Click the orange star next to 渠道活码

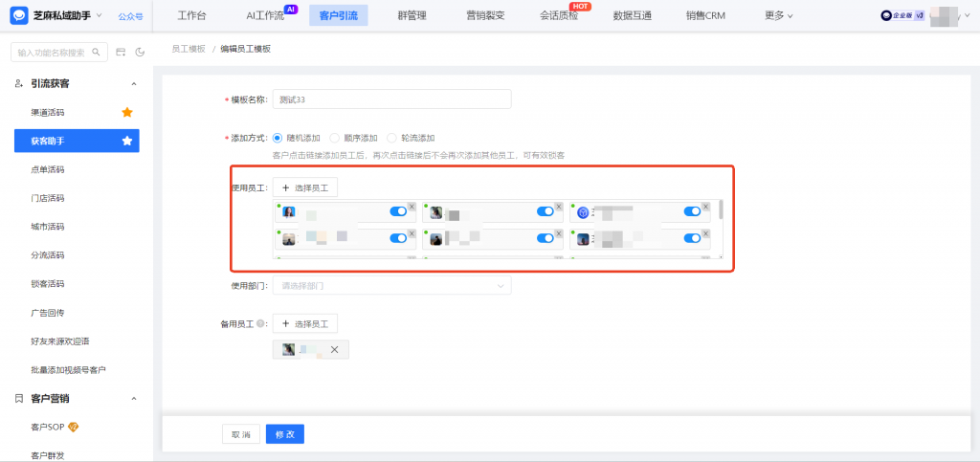pyautogui.click(x=127, y=112)
